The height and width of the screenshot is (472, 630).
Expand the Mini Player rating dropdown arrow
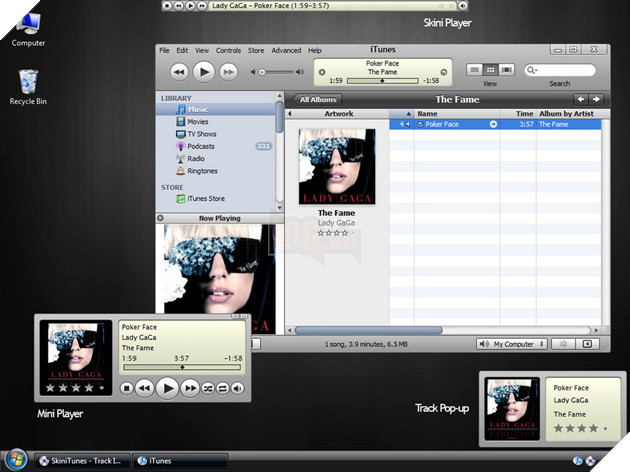click(101, 388)
